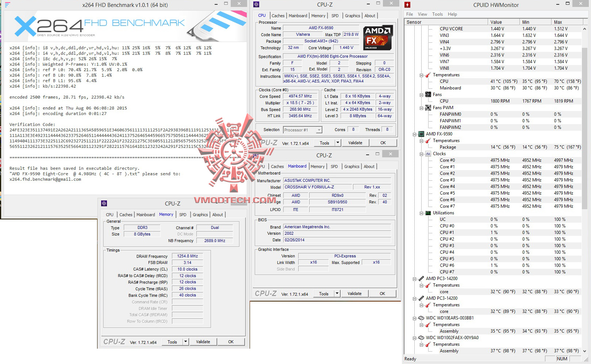Collapse the Fans PWM node
591x364 pixels.
click(422, 108)
